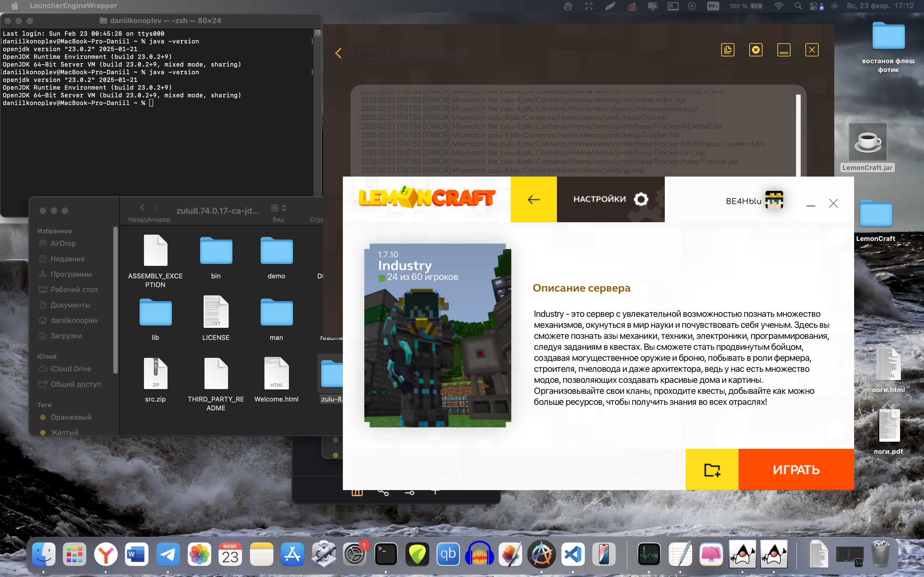Click the BE4Hblu player avatar
The image size is (924, 577).
click(774, 200)
